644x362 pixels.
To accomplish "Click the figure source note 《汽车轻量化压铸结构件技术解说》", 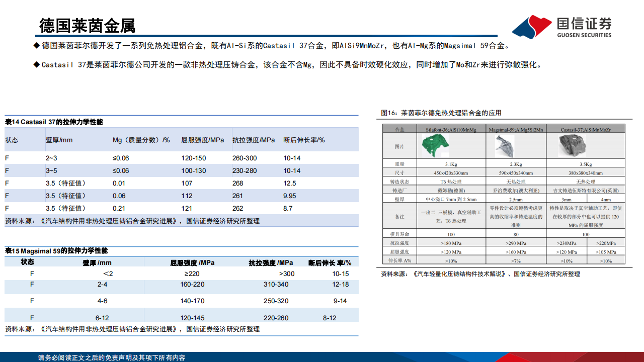I will [459, 274].
